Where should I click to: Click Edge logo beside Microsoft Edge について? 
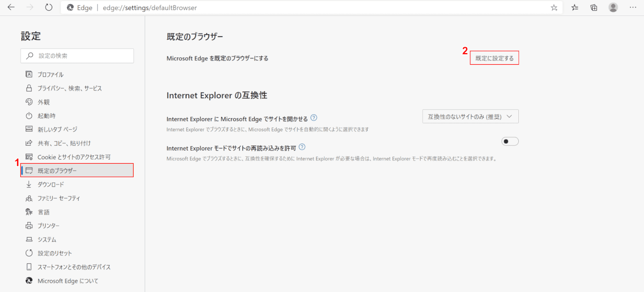(x=29, y=280)
